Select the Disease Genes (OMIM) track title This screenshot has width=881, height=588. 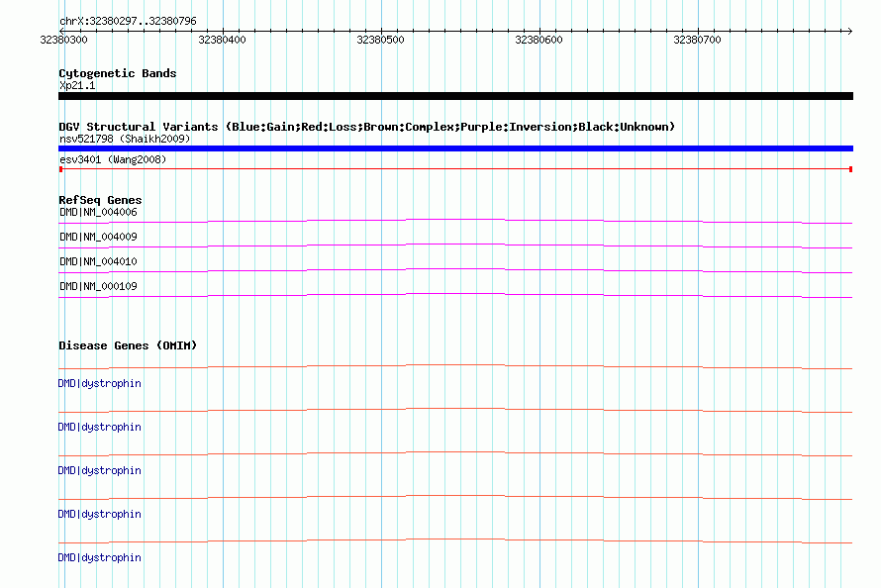pyautogui.click(x=128, y=345)
